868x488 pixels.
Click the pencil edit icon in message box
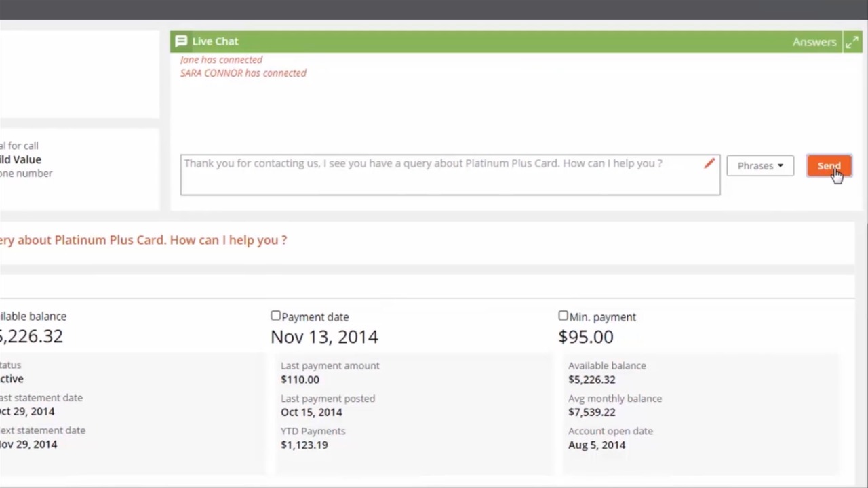[709, 163]
